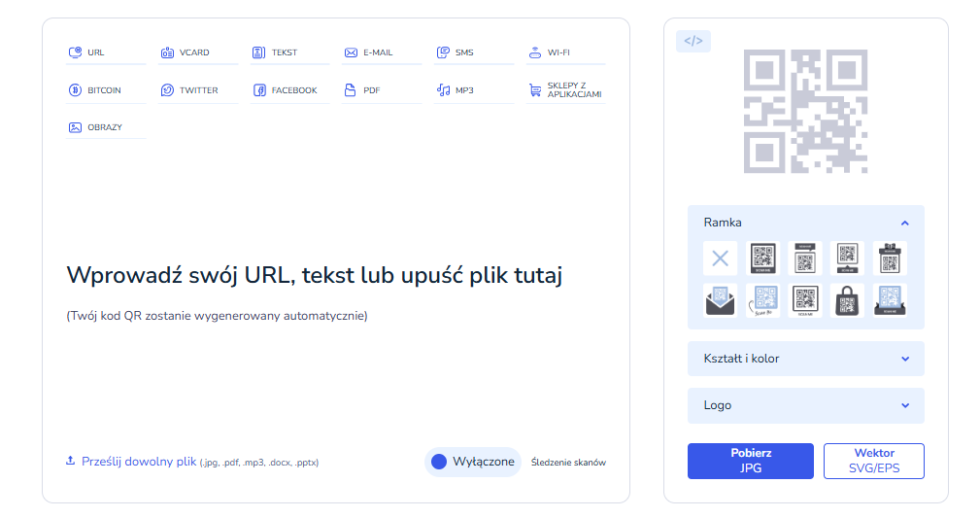Choose SKLEPY Z APLIKACJAMI option
The image size is (980, 518).
tap(565, 90)
